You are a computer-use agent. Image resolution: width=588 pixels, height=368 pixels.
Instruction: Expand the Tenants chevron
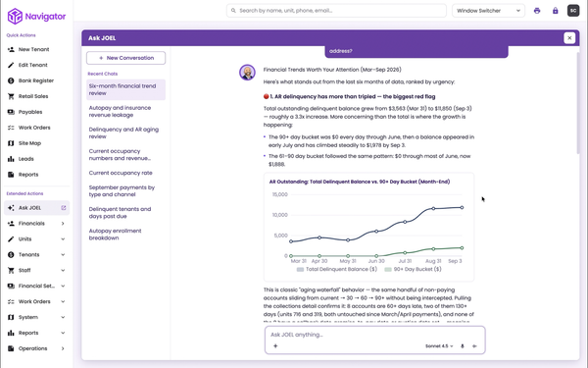coord(63,254)
